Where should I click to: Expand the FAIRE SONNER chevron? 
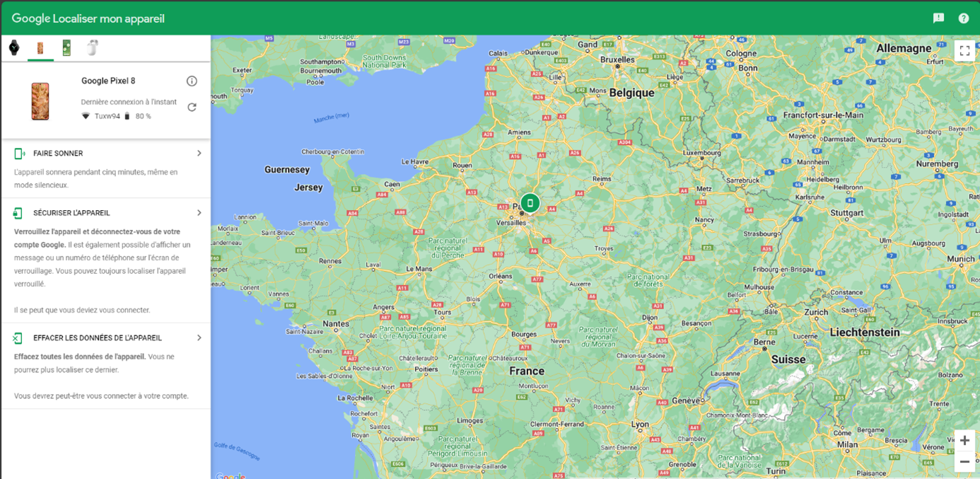[x=199, y=154]
